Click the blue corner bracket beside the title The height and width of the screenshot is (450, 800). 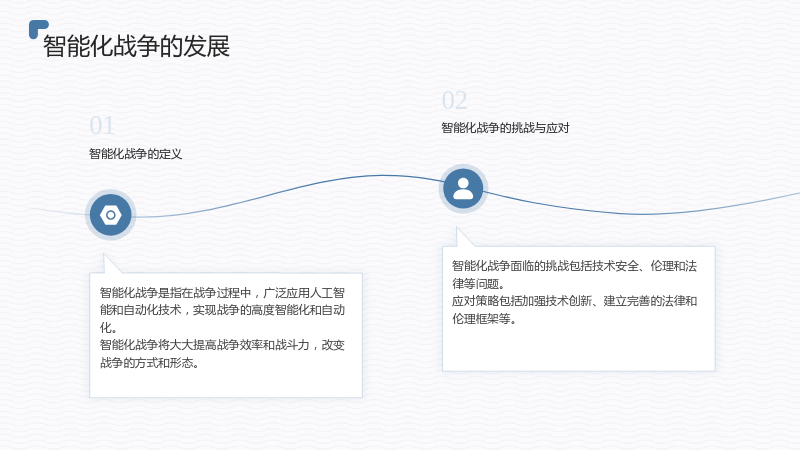tap(38, 29)
